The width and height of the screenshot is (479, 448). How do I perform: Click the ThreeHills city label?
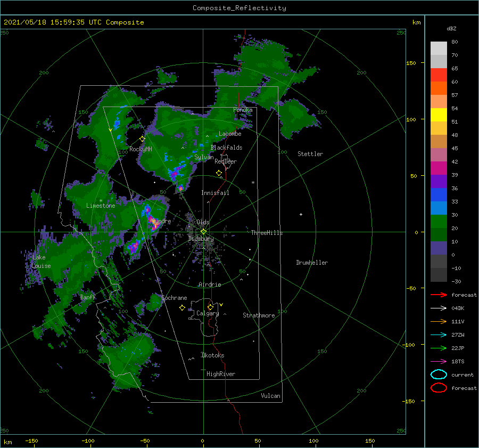pos(267,233)
